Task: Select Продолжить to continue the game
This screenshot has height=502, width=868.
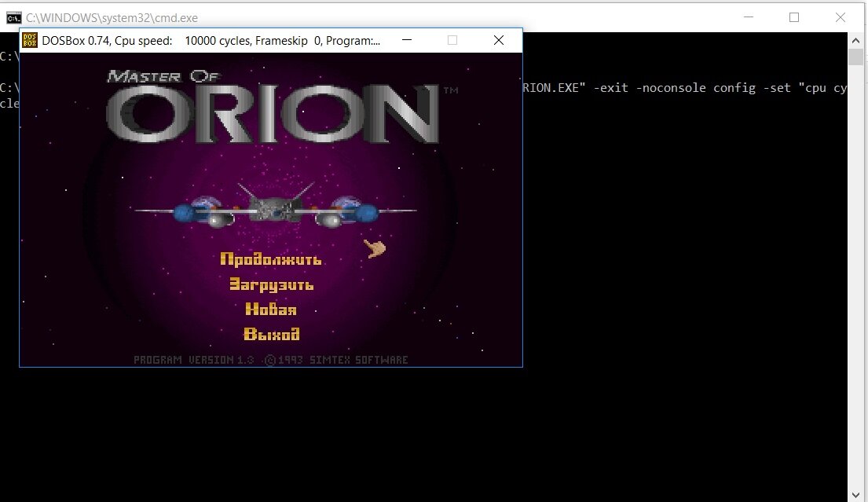Action: (271, 259)
